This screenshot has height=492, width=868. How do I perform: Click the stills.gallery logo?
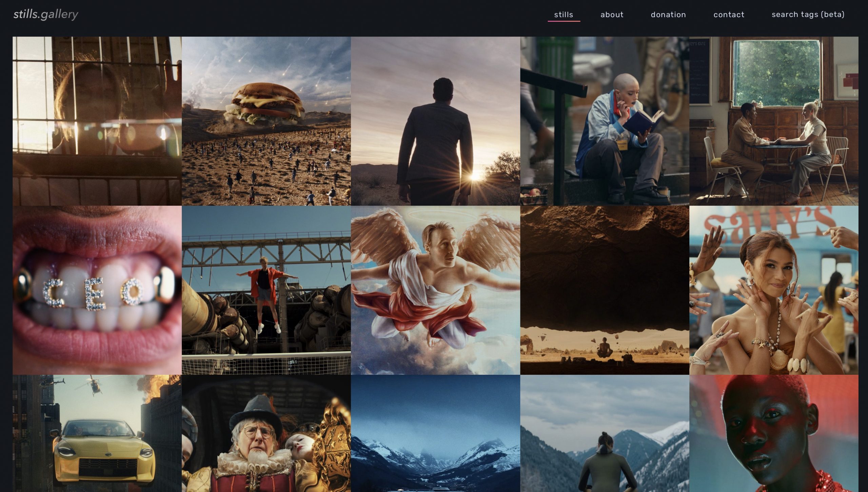pyautogui.click(x=46, y=14)
